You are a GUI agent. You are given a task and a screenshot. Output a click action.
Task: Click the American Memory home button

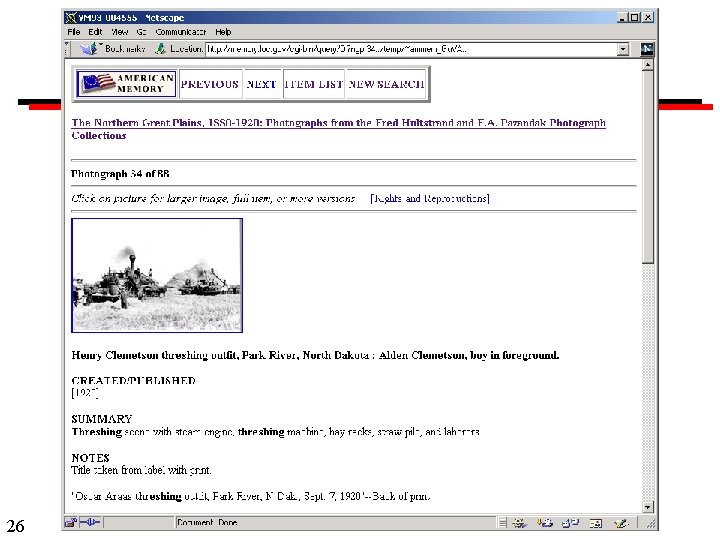pyautogui.click(x=127, y=84)
